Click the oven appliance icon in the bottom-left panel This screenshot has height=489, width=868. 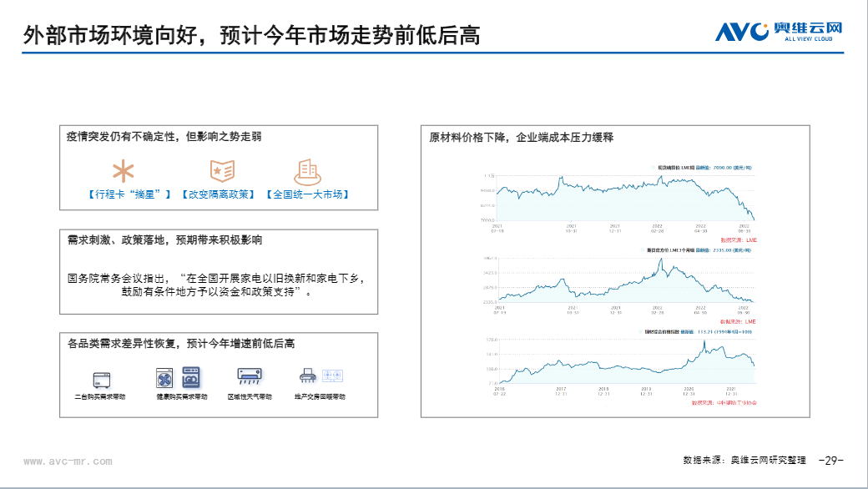pos(101,378)
